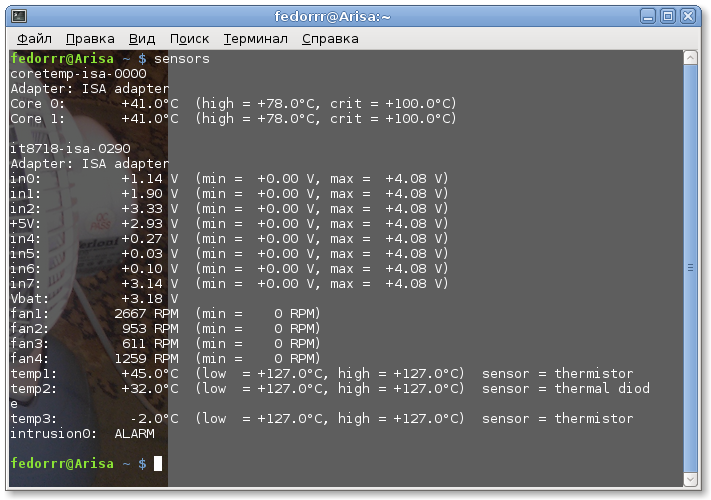
Task: Click the Vbat +3.18 V reading
Action: pos(150,299)
